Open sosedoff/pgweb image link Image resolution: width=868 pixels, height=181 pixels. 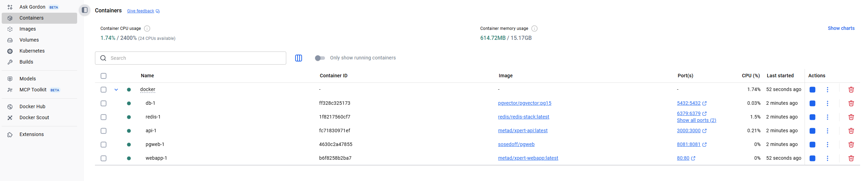516,144
